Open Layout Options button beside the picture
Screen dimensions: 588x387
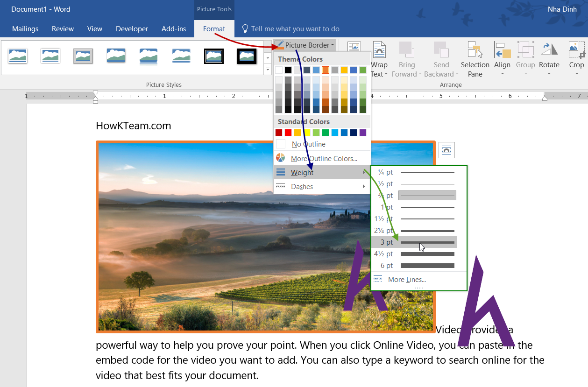[x=446, y=150]
